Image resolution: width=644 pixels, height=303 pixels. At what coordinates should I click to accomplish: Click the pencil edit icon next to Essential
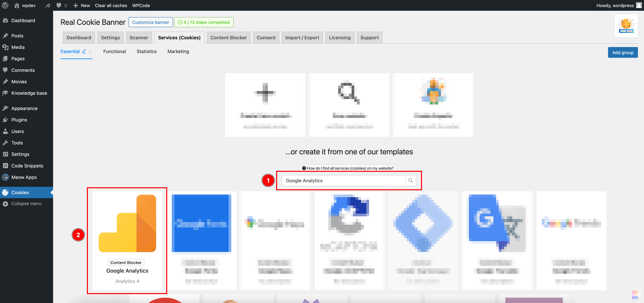[x=84, y=51]
